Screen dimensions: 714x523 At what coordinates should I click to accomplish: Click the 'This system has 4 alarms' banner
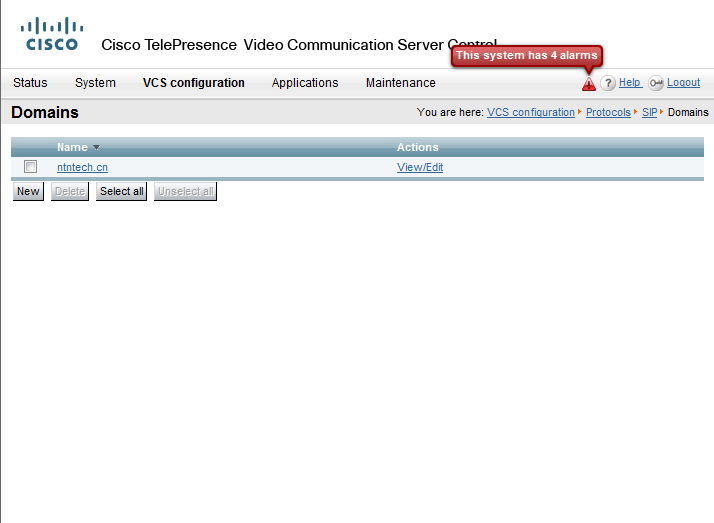click(x=527, y=56)
